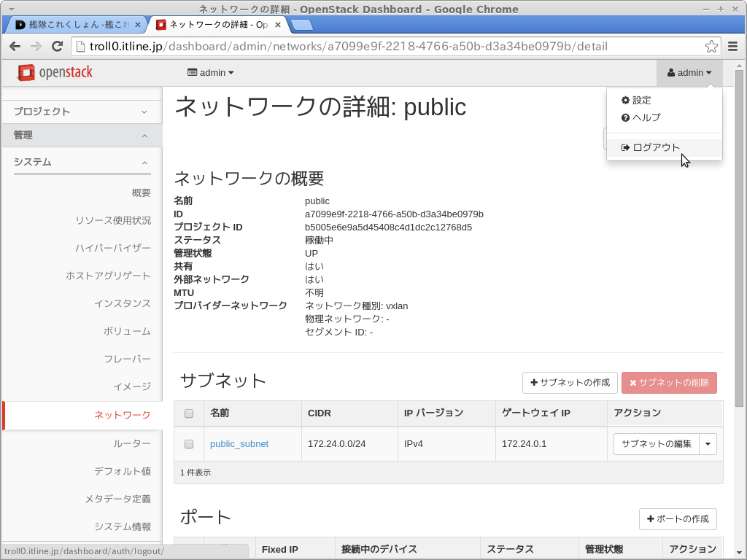Open a new browser tab
747x560 pixels.
tap(301, 25)
